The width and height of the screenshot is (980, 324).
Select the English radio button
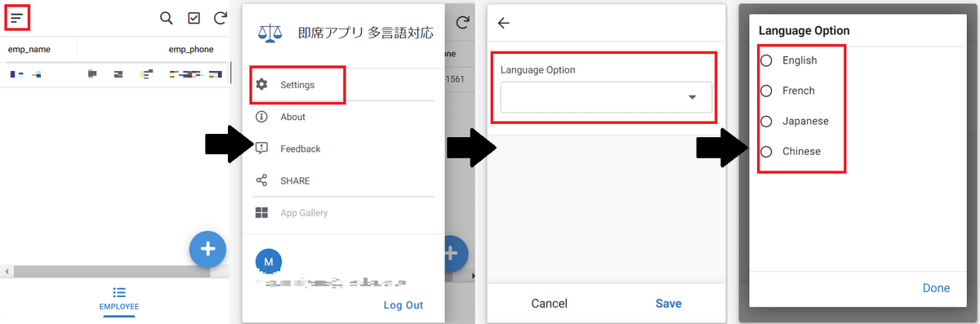pyautogui.click(x=766, y=60)
